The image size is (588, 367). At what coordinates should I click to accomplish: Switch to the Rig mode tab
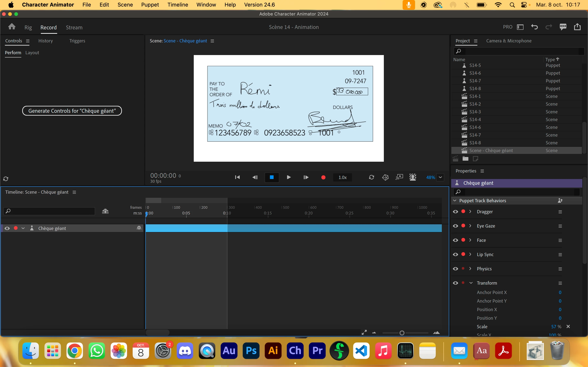pyautogui.click(x=28, y=28)
